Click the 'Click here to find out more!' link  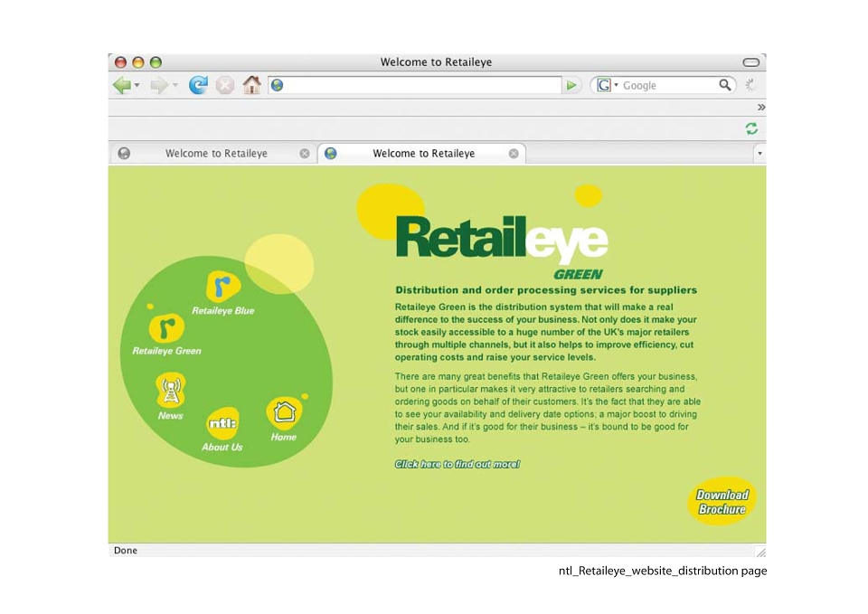(458, 464)
